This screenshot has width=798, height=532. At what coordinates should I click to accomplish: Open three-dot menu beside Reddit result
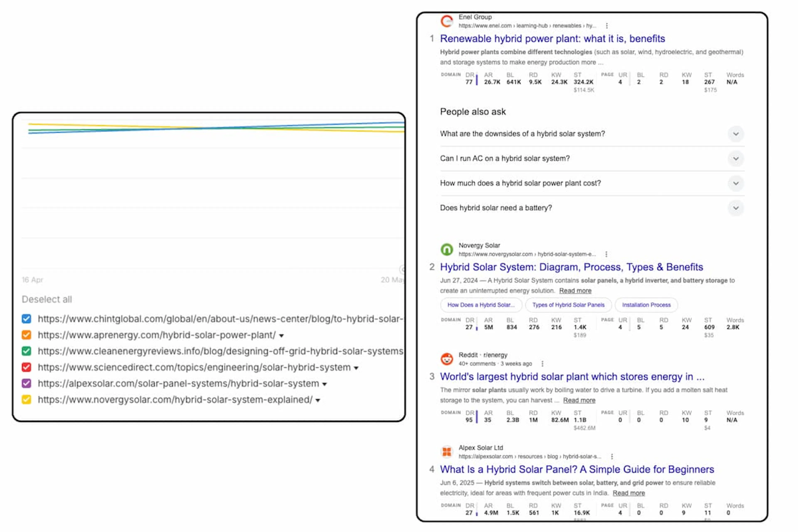543,364
